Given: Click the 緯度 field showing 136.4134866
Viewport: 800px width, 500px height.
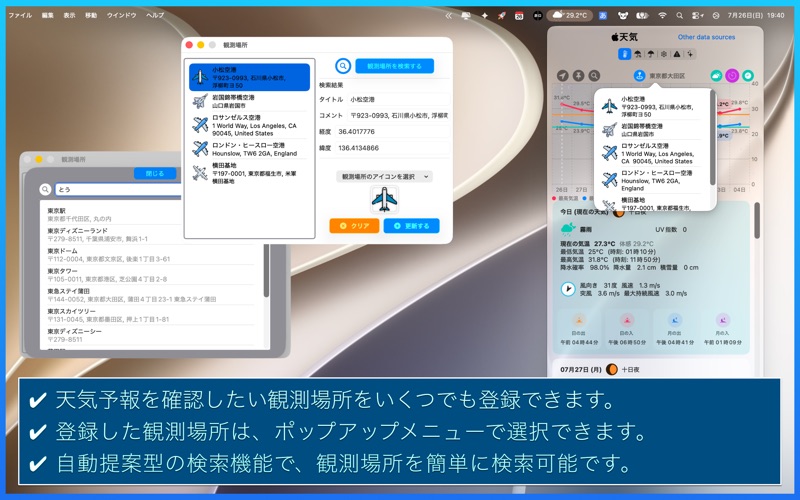Looking at the screenshot, I should click(392, 148).
